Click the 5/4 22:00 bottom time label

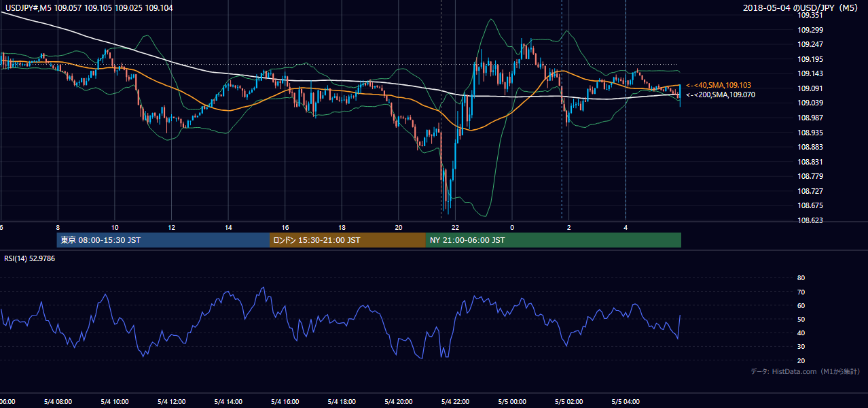click(x=455, y=402)
